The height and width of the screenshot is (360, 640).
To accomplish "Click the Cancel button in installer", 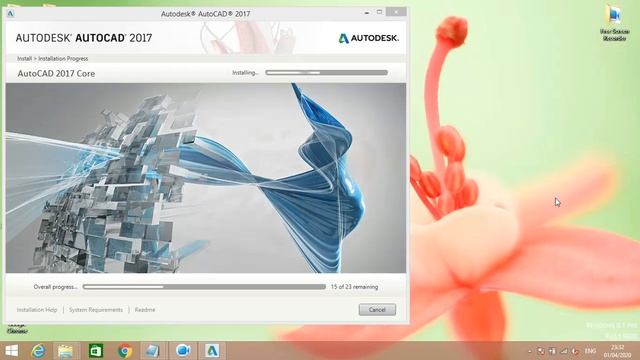I will 377,310.
